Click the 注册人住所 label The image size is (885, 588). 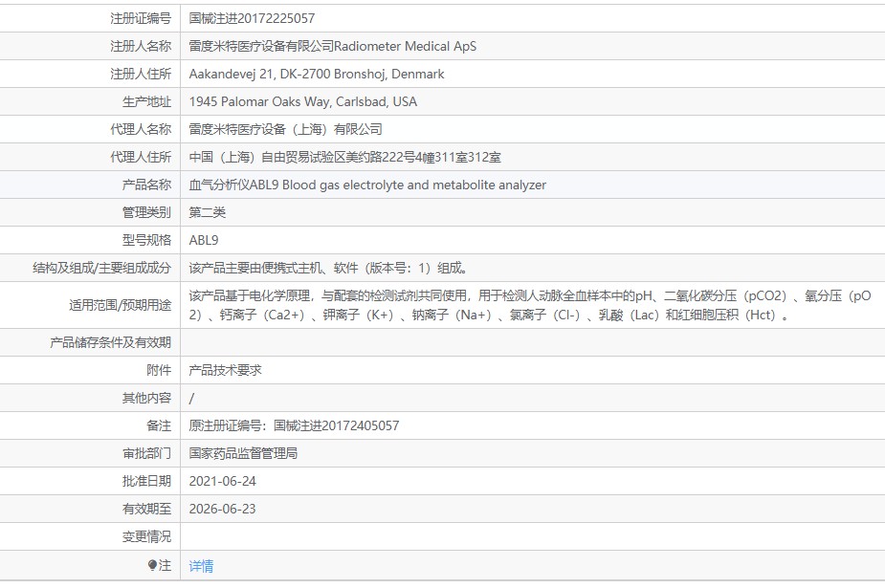pyautogui.click(x=141, y=74)
